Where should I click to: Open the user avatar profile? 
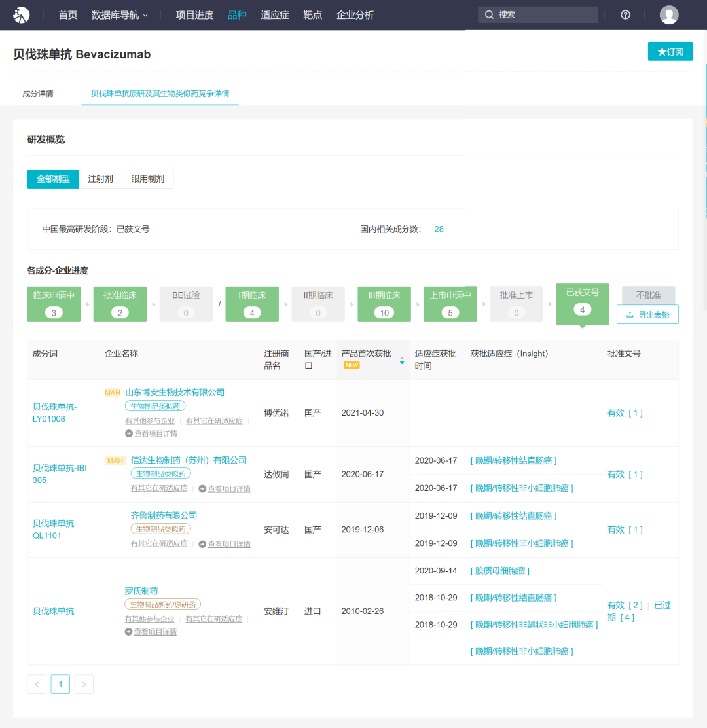669,15
